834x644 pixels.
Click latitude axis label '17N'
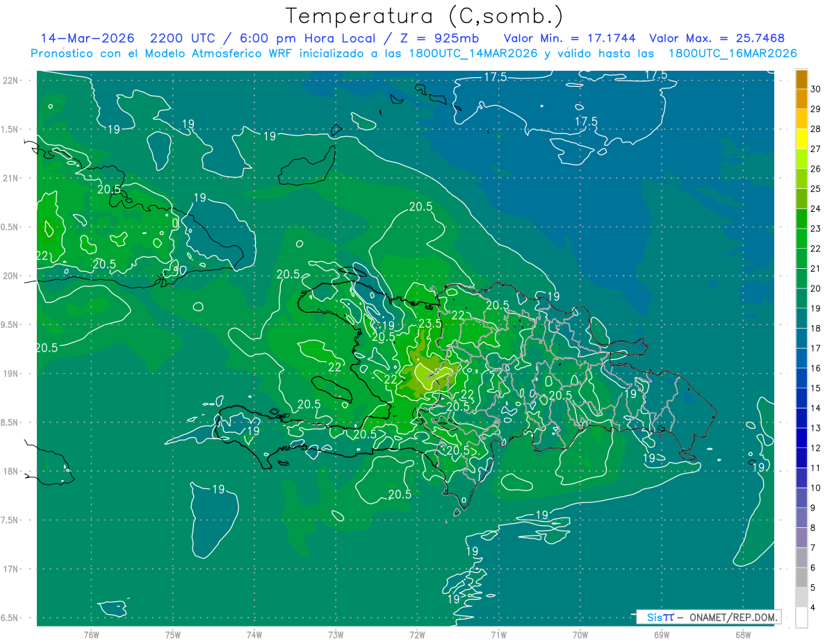(x=10, y=569)
